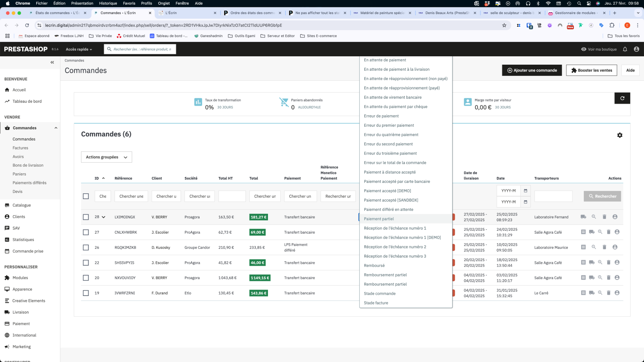Check the checkbox for order 28

coord(86,217)
